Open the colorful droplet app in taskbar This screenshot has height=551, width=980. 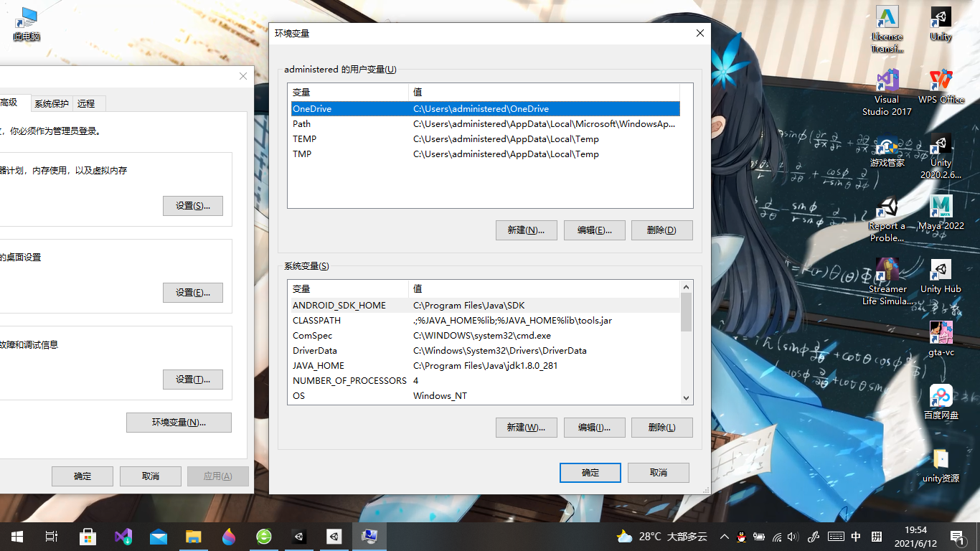click(x=228, y=537)
